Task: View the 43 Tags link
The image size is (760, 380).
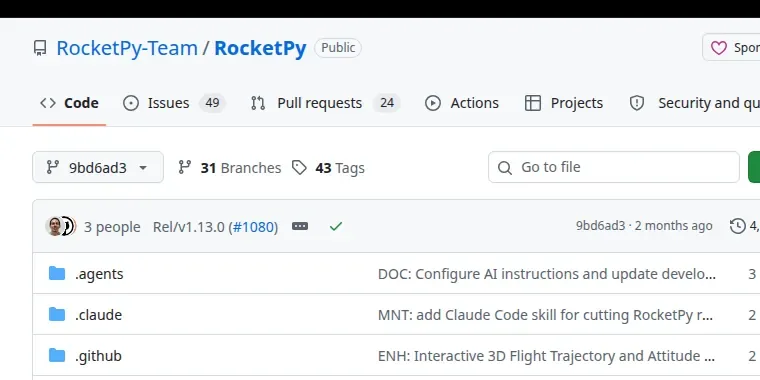Action: coord(328,168)
